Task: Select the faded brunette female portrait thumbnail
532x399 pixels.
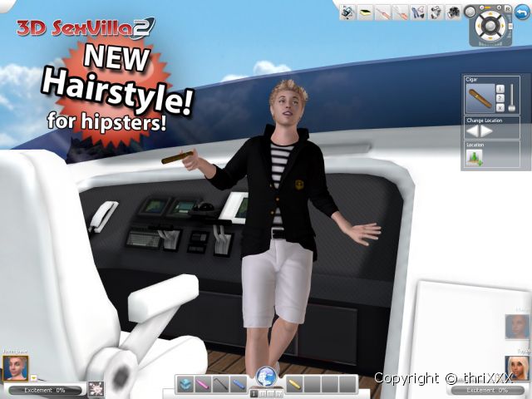Action: (x=517, y=327)
